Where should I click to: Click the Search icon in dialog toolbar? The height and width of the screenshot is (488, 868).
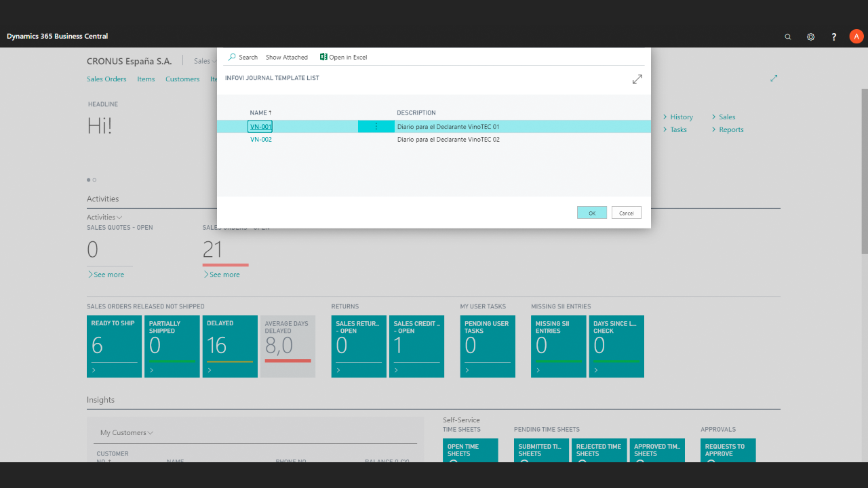click(x=232, y=57)
